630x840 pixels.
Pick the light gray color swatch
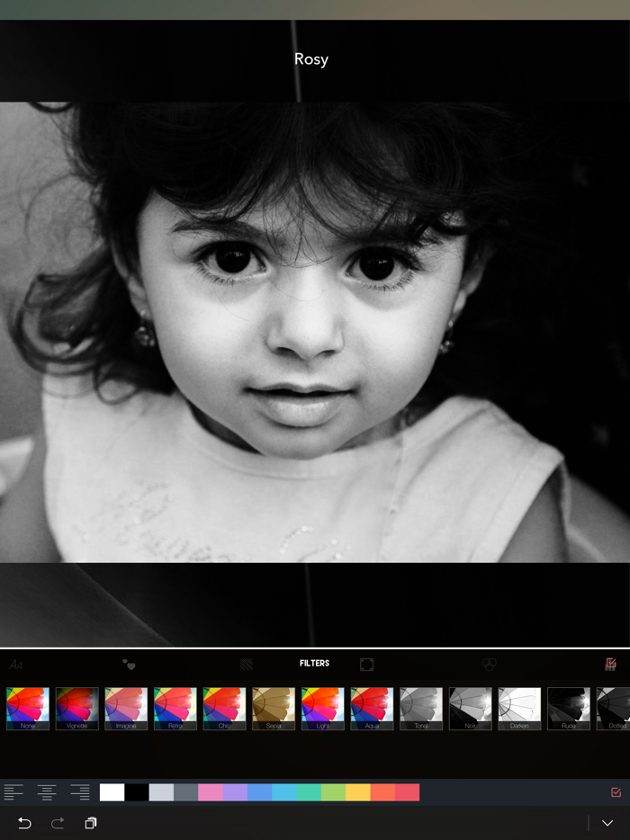tap(161, 792)
